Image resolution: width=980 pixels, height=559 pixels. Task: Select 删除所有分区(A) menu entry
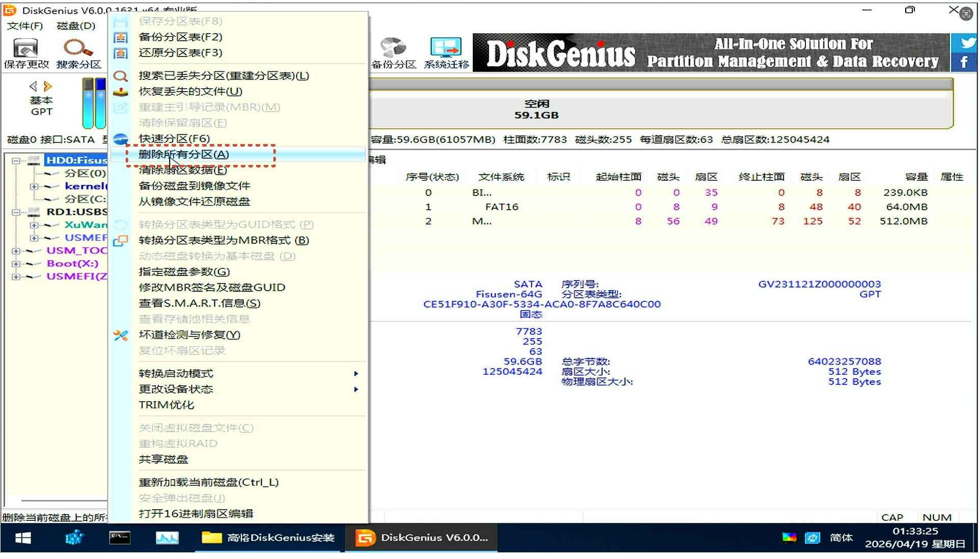tap(238, 154)
